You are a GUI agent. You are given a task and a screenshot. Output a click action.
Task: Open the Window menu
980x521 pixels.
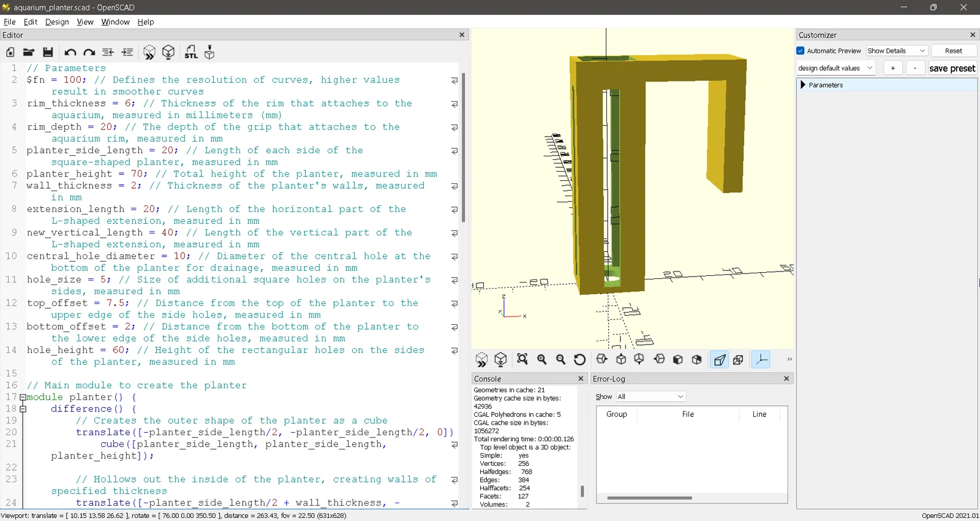[115, 22]
